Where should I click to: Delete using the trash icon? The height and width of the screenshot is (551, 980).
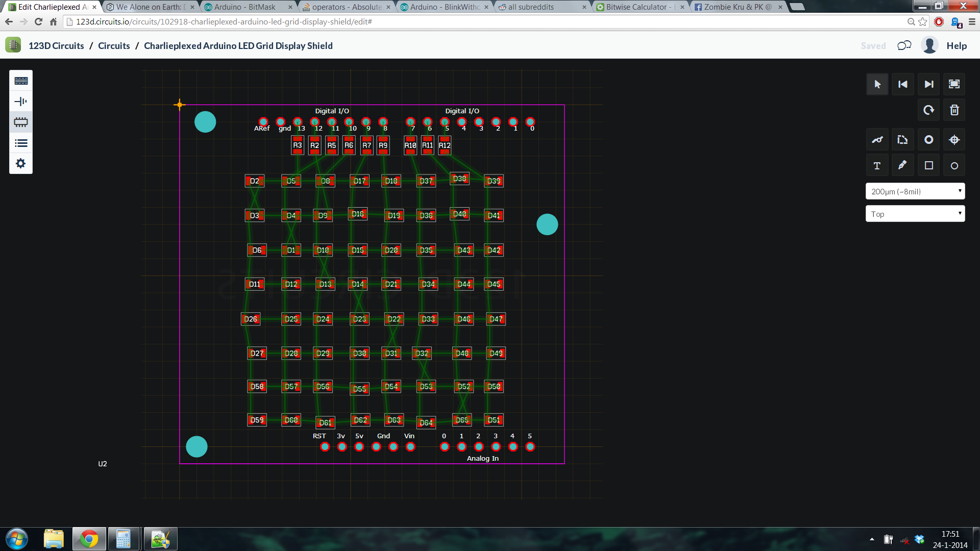953,110
